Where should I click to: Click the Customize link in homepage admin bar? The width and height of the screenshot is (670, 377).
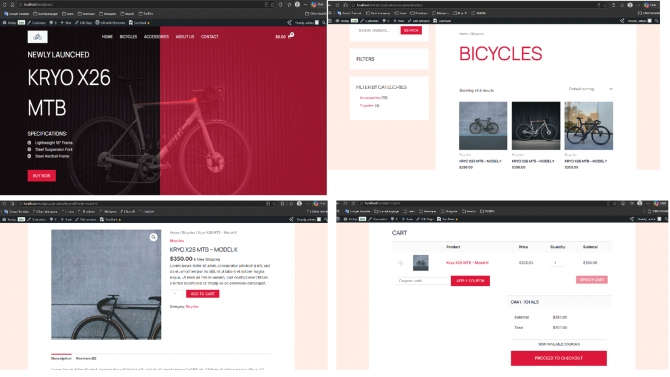tap(37, 23)
